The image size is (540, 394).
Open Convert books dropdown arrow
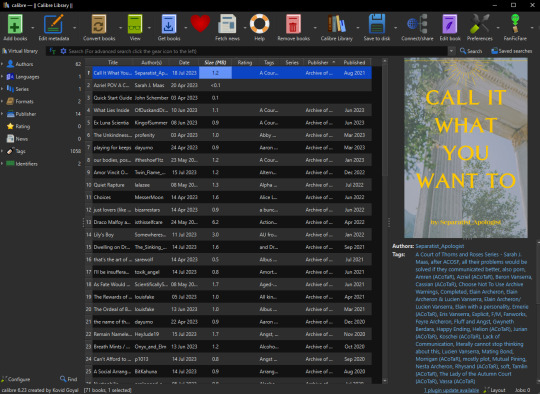click(120, 28)
